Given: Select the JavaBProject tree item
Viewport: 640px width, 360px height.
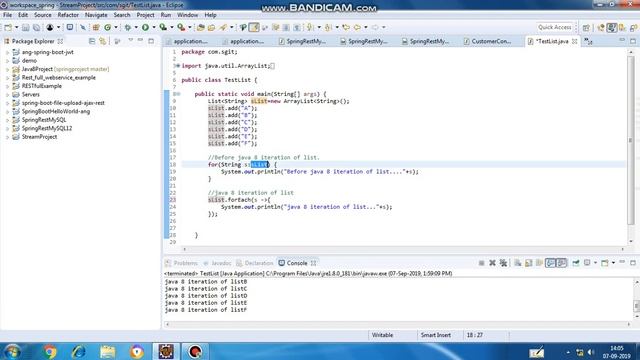Looking at the screenshot, I should coord(60,69).
